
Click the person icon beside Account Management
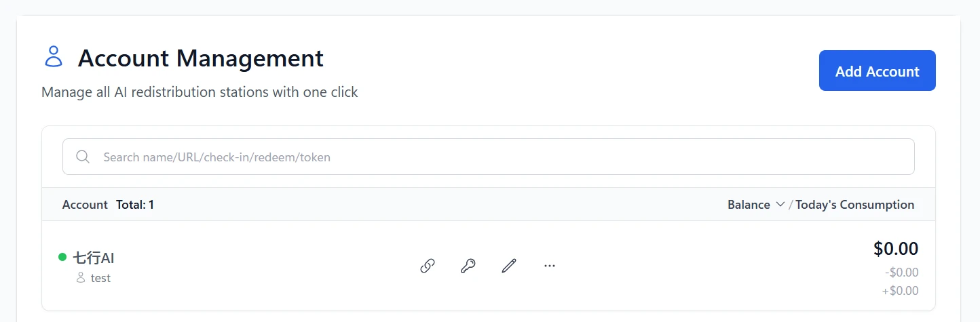pos(53,57)
